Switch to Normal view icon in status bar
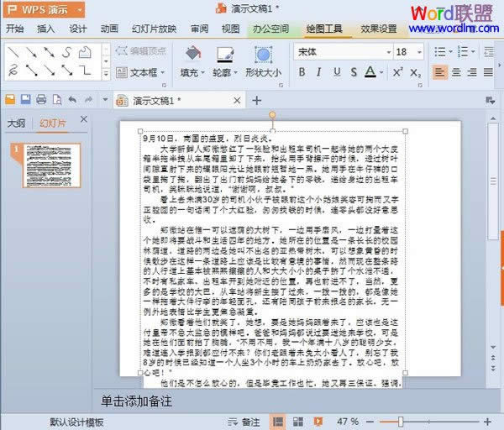504x430 pixels. [x=278, y=422]
